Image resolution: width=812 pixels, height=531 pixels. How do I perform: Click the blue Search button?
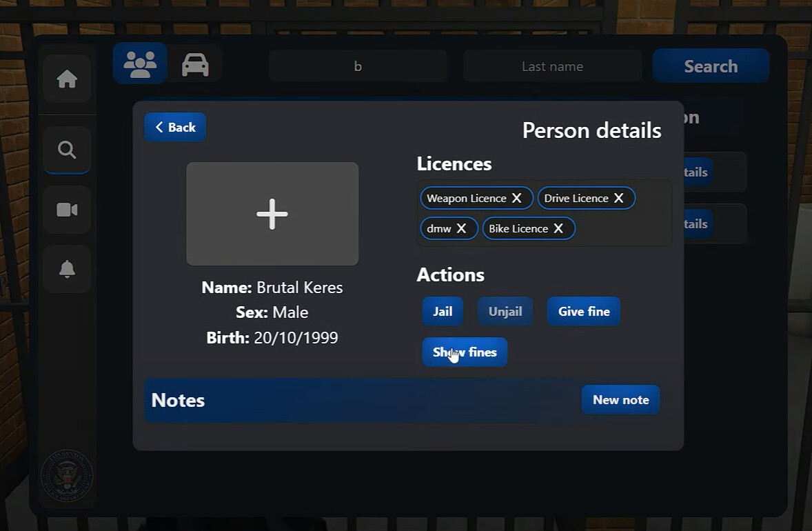click(x=711, y=66)
